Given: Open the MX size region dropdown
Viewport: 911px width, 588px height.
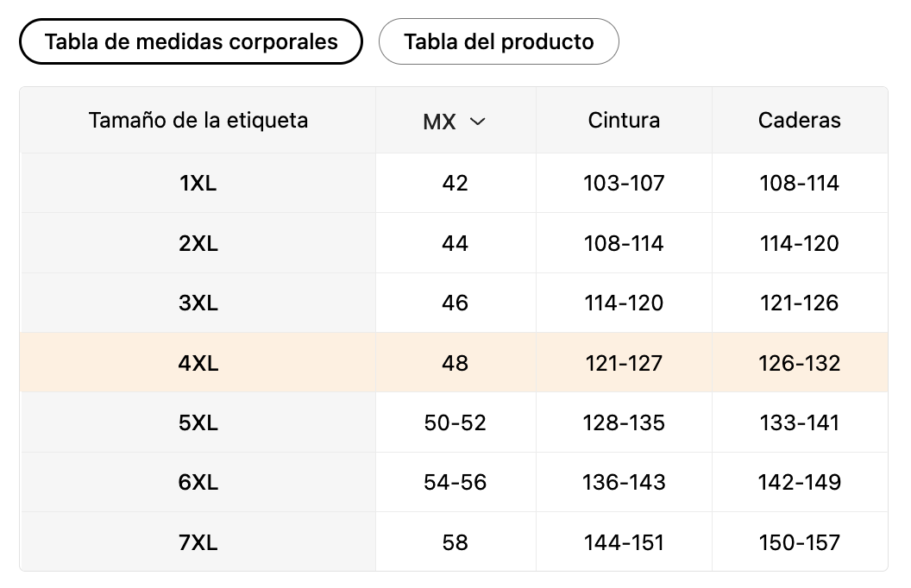Looking at the screenshot, I should (455, 122).
